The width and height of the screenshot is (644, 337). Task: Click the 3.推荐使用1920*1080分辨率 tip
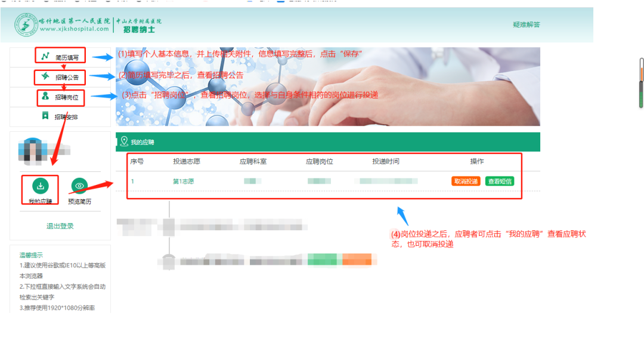(57, 308)
